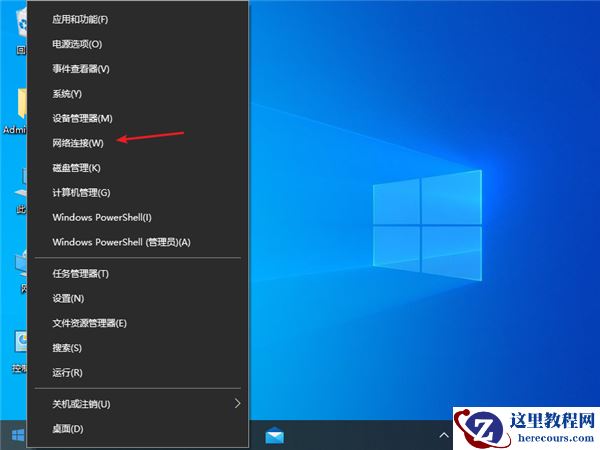Screen dimensions: 600x450
Task: Open 设置(N) from the menu
Action: 138,298
